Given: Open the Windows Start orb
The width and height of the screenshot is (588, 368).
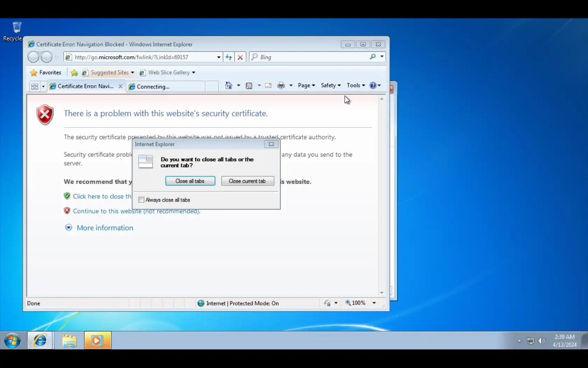Looking at the screenshot, I should click(x=12, y=340).
